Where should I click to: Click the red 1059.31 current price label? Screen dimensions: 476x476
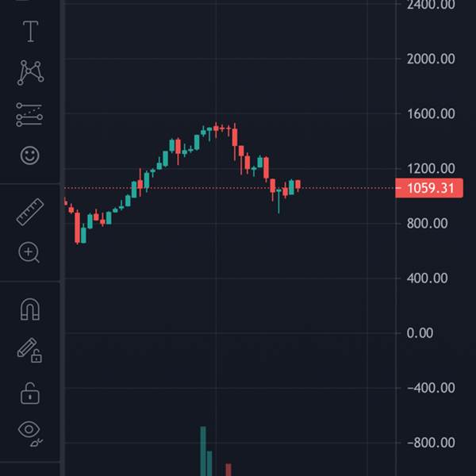point(429,188)
